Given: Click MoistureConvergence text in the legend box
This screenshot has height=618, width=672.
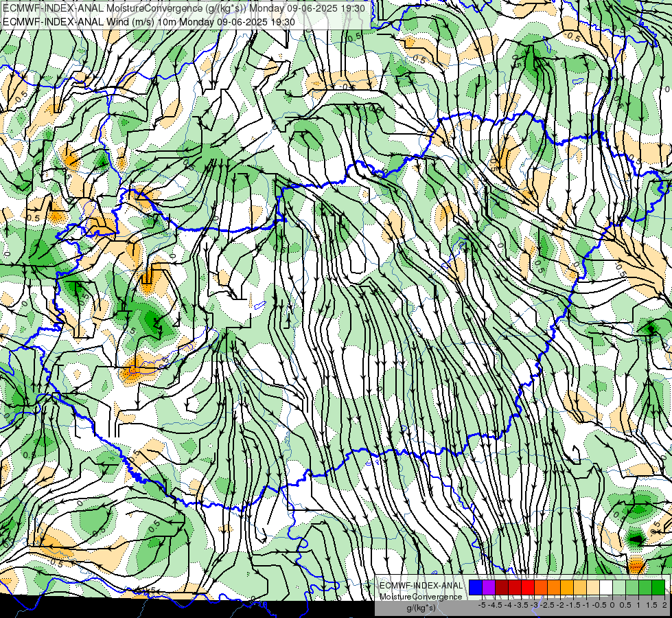Looking at the screenshot, I should pos(421,597).
